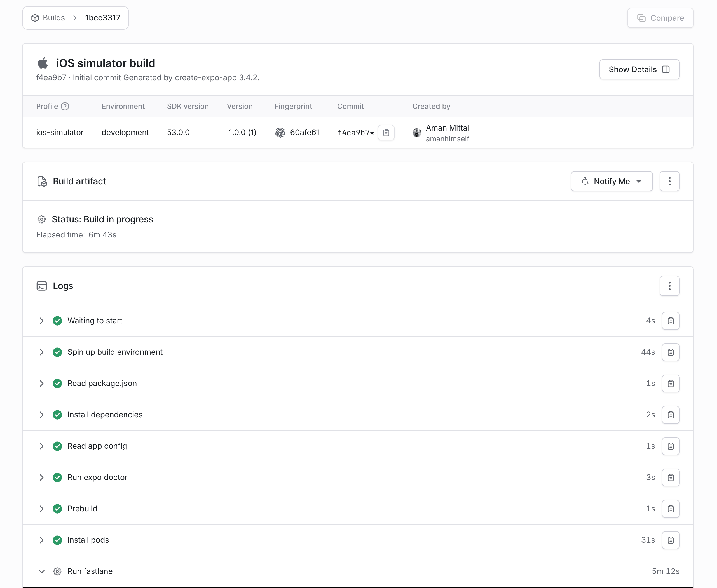Image resolution: width=717 pixels, height=588 pixels.
Task: Click Aman Mittal avatar
Action: point(417,132)
